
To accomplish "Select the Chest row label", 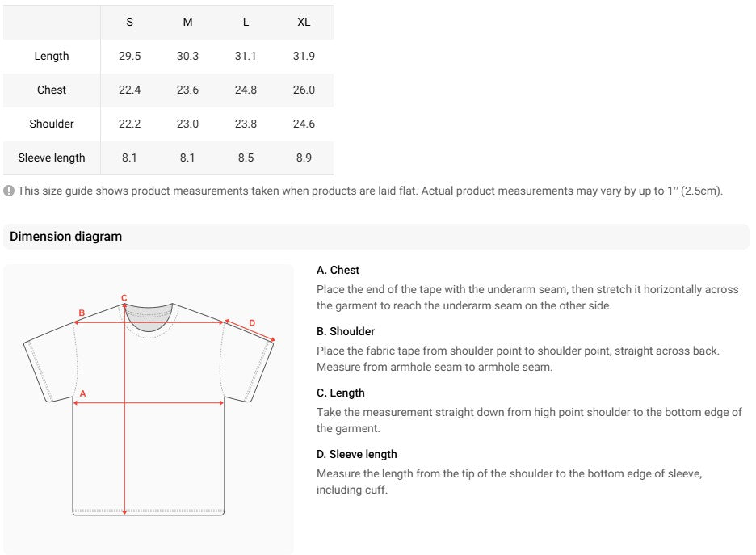I will click(x=52, y=90).
